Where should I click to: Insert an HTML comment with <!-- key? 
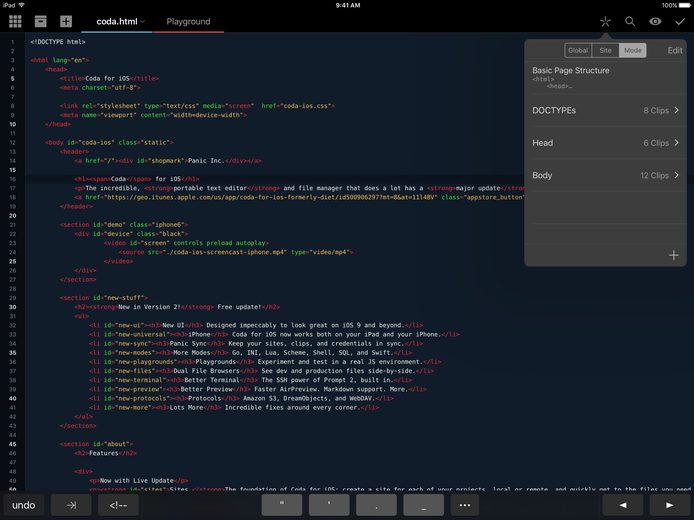point(118,505)
